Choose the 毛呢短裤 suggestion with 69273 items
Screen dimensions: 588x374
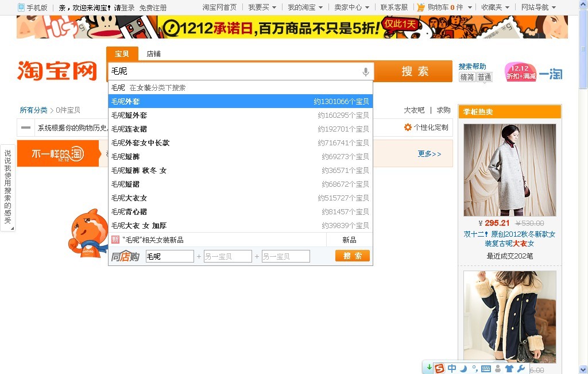[x=241, y=156]
